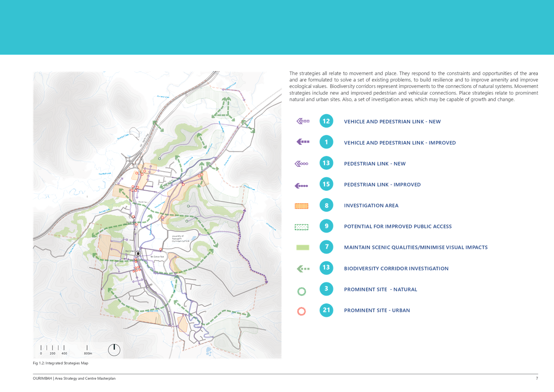This screenshot has height=392, width=554.
Task: Click the Vehicle and Pedestrian Link Improved arrow symbol
Action: (302, 142)
